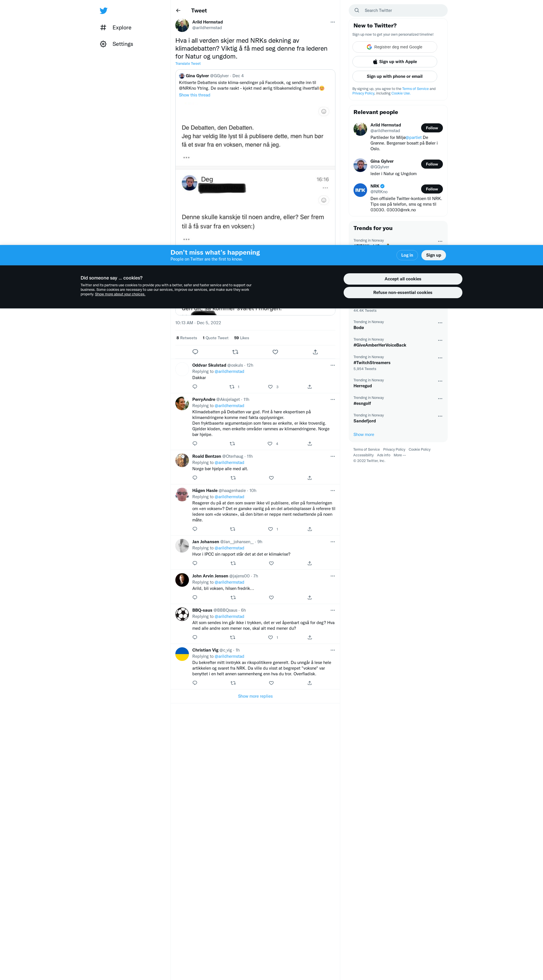Open more options on Oddvar Skulstad's reply

click(332, 365)
